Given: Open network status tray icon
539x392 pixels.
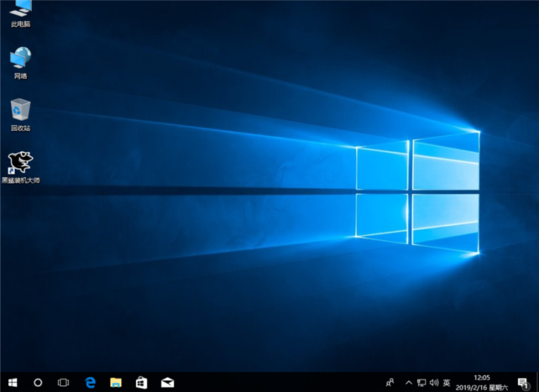Looking at the screenshot, I should tap(422, 382).
